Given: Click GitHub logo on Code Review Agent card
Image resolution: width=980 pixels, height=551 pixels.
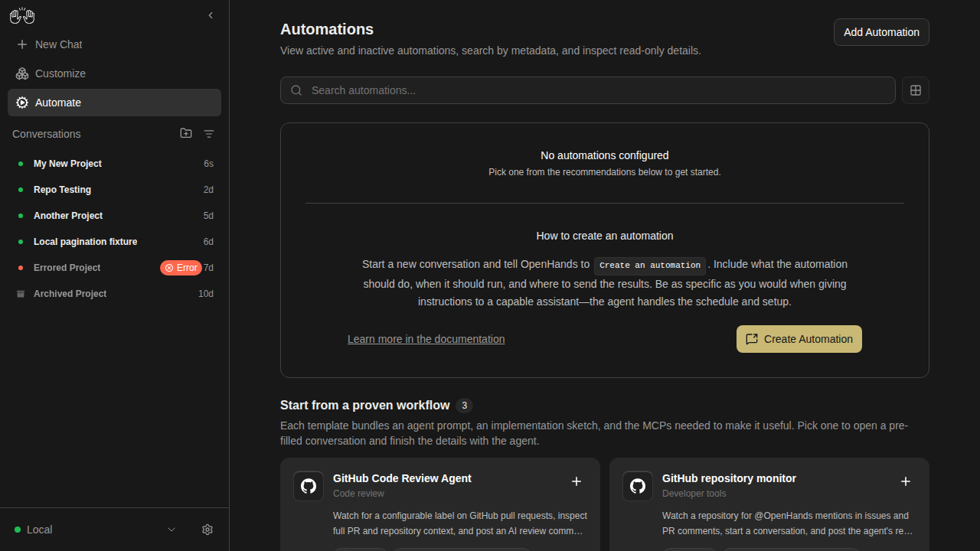Looking at the screenshot, I should [x=309, y=486].
